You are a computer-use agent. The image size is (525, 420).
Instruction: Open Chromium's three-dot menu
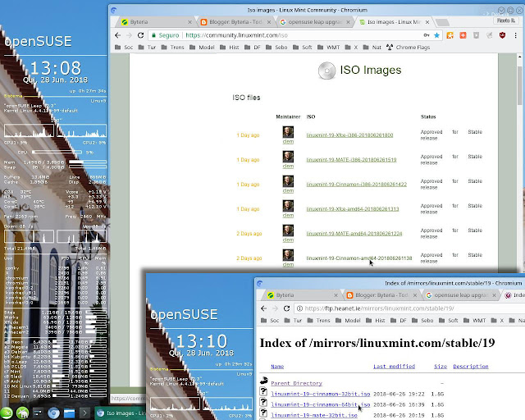click(x=516, y=35)
